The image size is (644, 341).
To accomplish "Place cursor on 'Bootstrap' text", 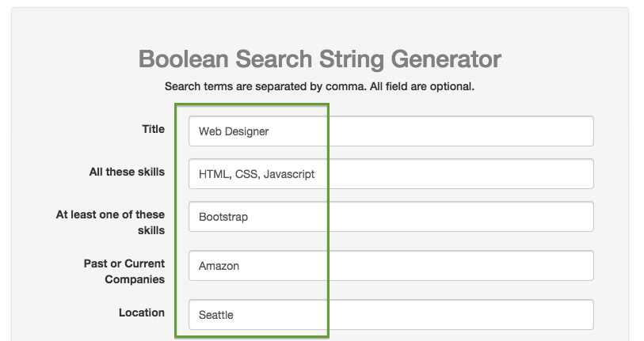I will point(223,217).
